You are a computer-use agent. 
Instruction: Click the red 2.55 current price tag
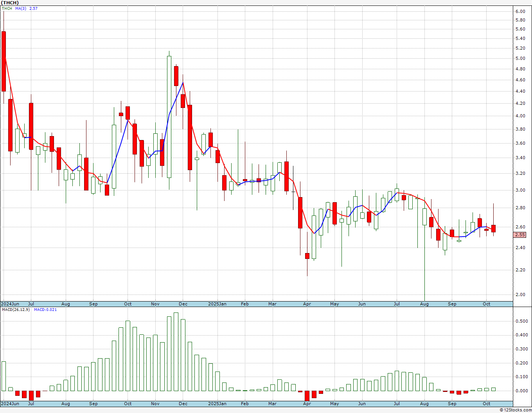pyautogui.click(x=520, y=235)
